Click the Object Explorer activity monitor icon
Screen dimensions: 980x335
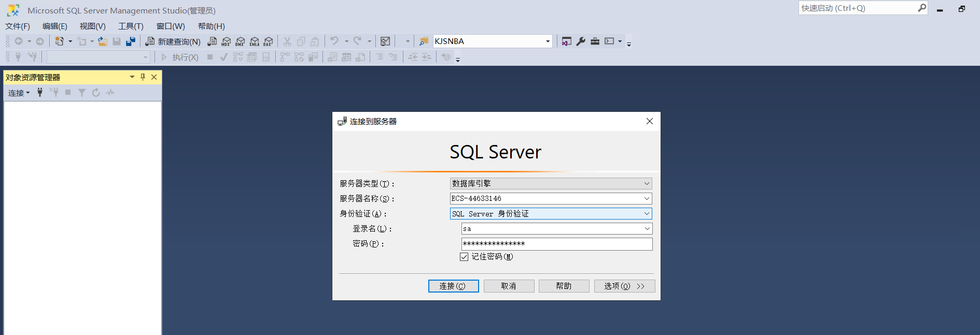click(110, 93)
